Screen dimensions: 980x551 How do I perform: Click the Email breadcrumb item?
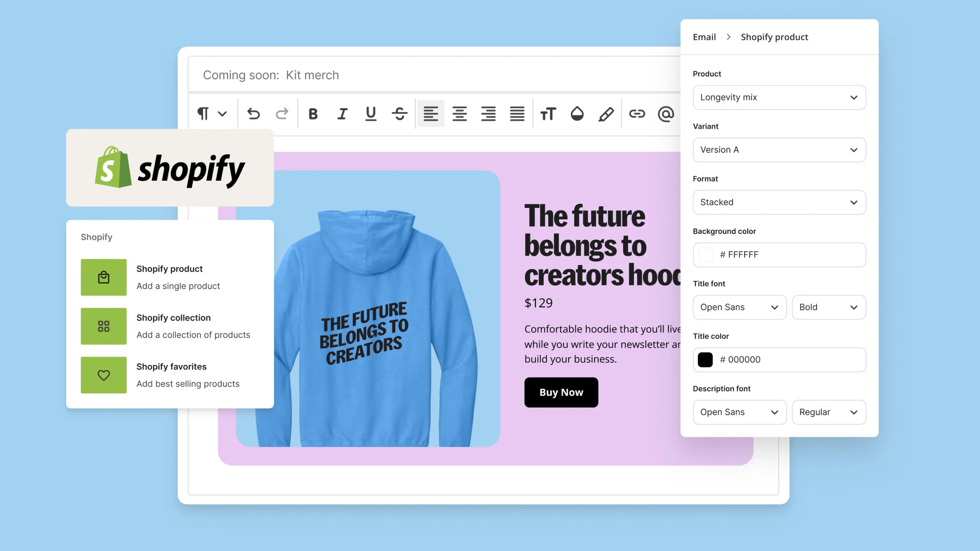(704, 37)
